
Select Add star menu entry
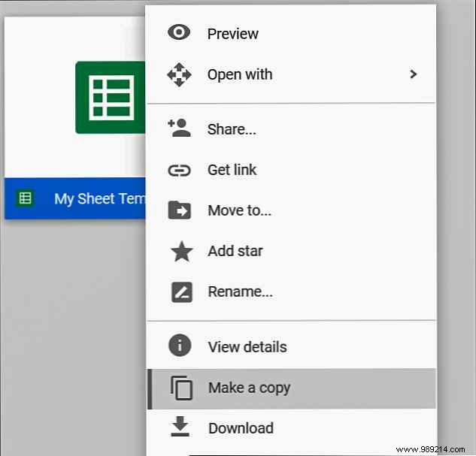coord(291,251)
